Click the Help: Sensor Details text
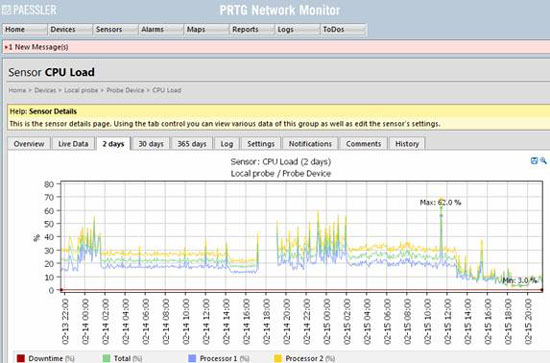The height and width of the screenshot is (363, 550). 43,112
